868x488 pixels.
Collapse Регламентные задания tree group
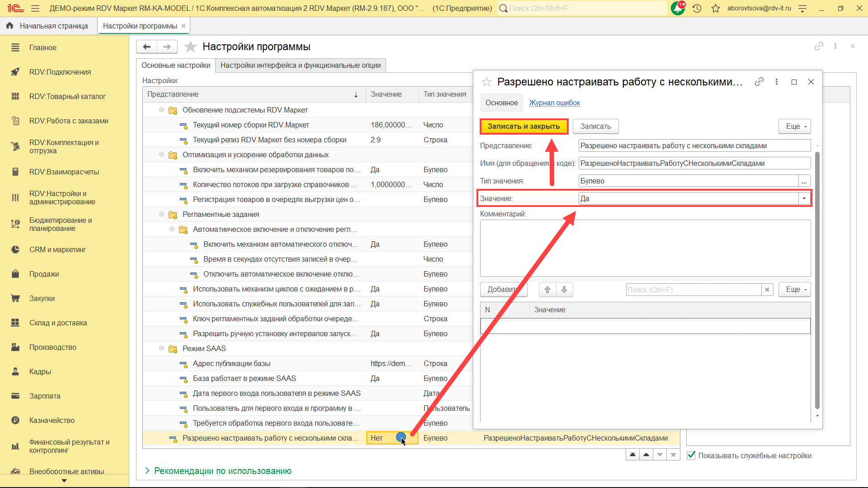click(x=161, y=214)
